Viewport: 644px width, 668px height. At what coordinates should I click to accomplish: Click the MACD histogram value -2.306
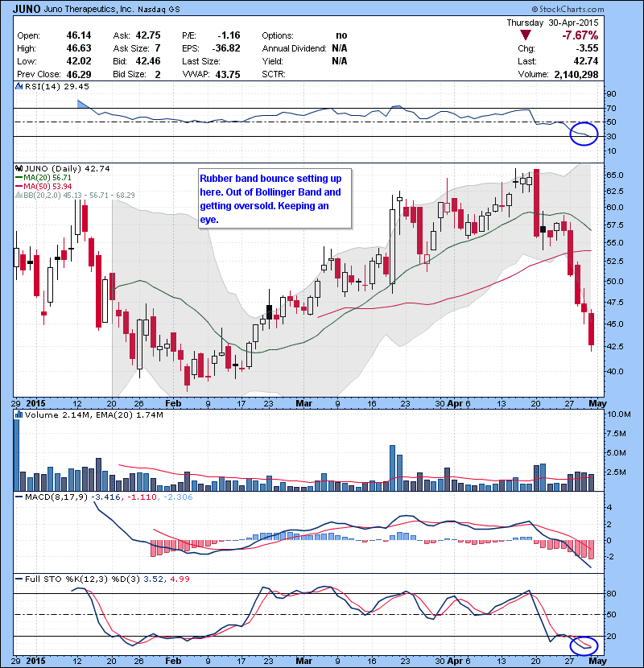pyautogui.click(x=178, y=497)
